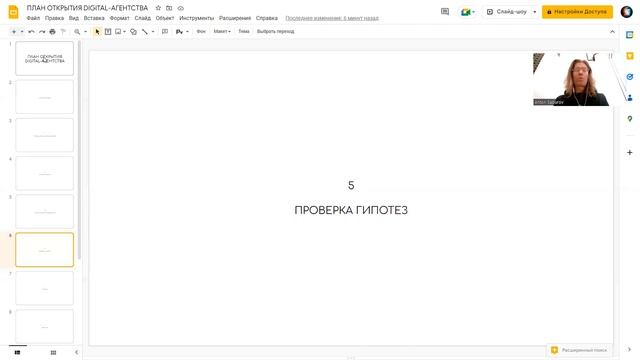This screenshot has height=360, width=640.
Task: Open slideshow options dropdown arrow
Action: point(535,12)
